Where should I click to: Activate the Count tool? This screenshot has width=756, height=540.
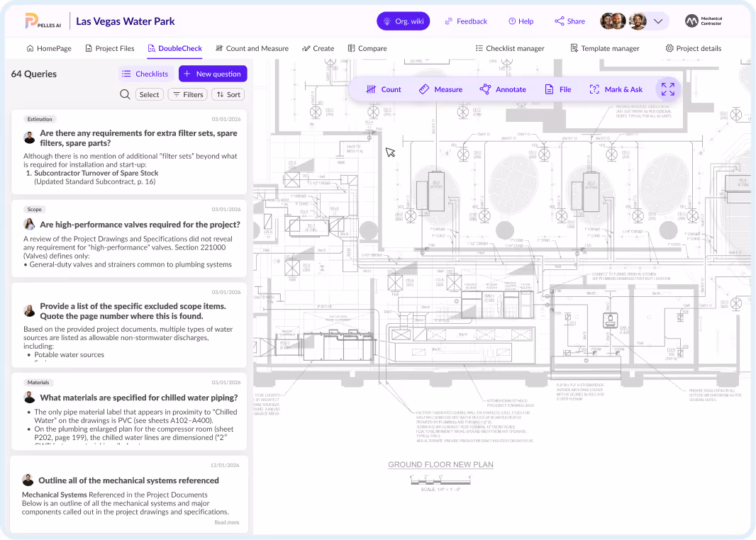(383, 89)
